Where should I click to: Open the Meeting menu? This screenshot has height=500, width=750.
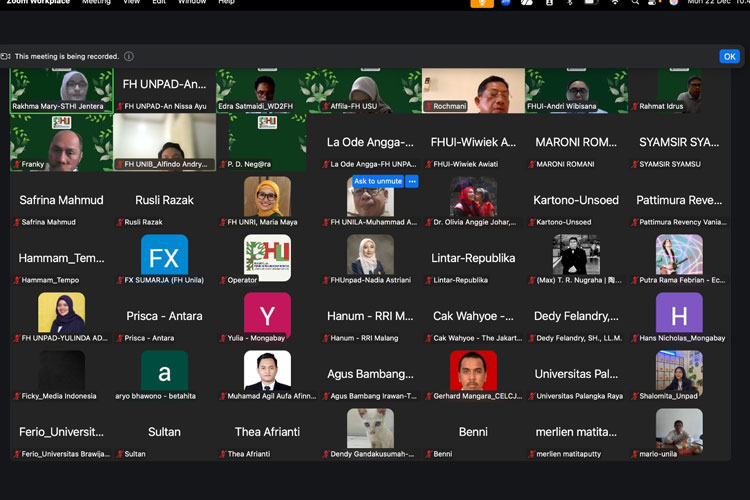pos(96,3)
